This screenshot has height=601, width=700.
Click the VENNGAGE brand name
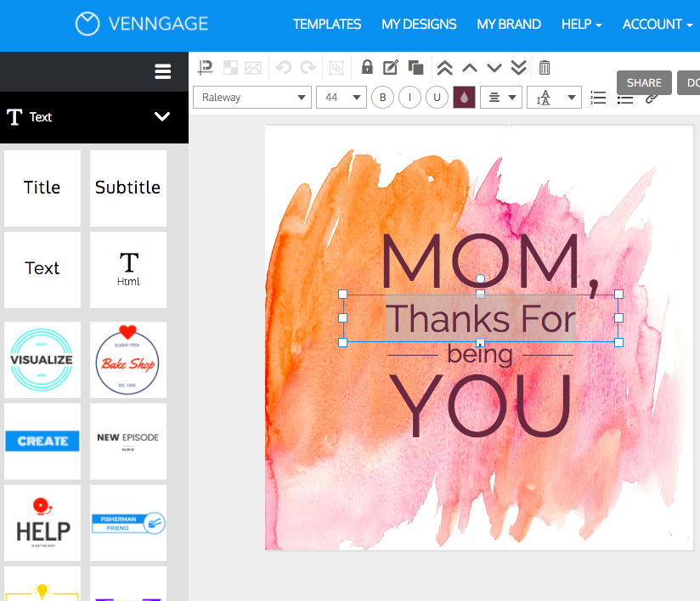pyautogui.click(x=159, y=24)
